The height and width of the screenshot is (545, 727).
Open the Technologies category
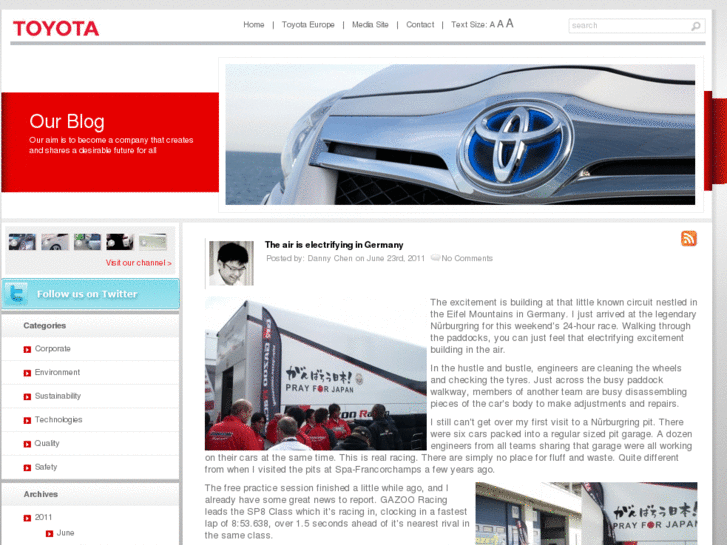click(58, 420)
